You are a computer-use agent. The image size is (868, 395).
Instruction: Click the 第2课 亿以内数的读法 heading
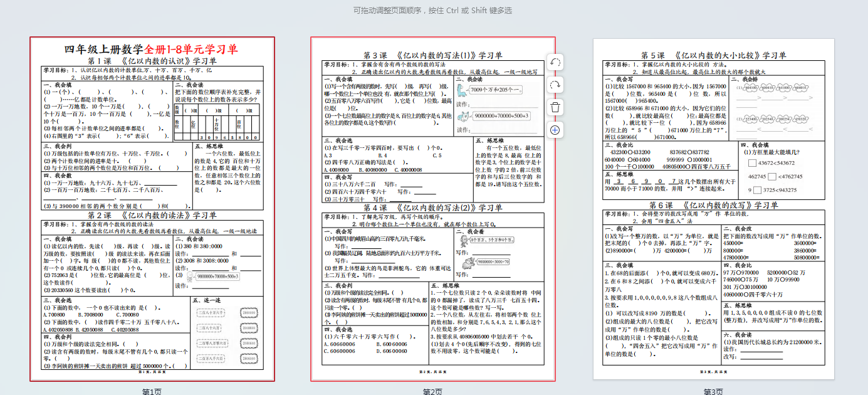coord(152,215)
